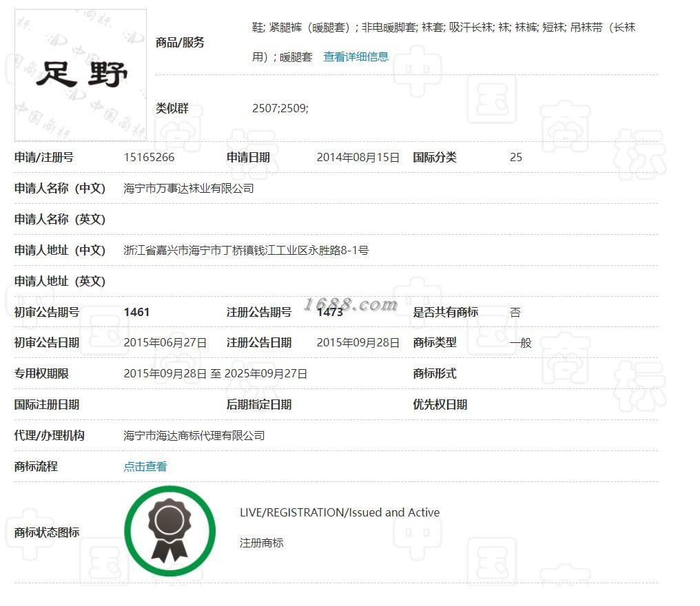The height and width of the screenshot is (606, 700).
Task: Select applicant name 海宁市万事达袜业有限公司
Action: [189, 189]
